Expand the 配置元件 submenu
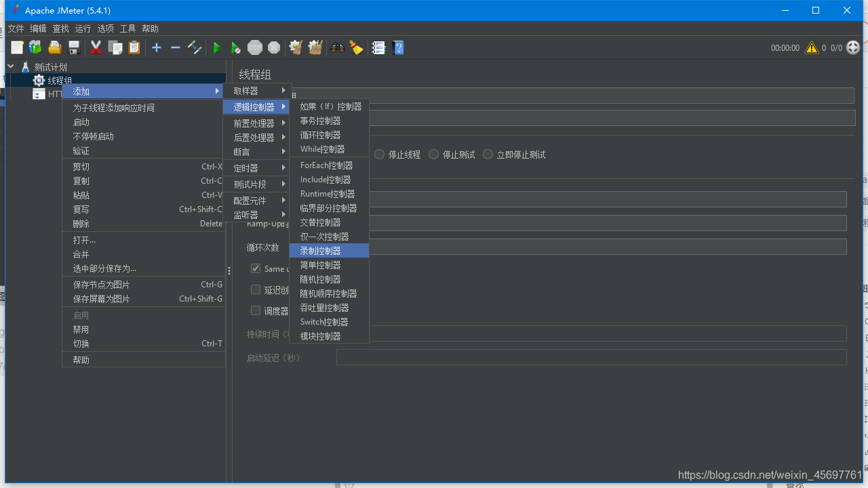This screenshot has width=868, height=488. 258,201
